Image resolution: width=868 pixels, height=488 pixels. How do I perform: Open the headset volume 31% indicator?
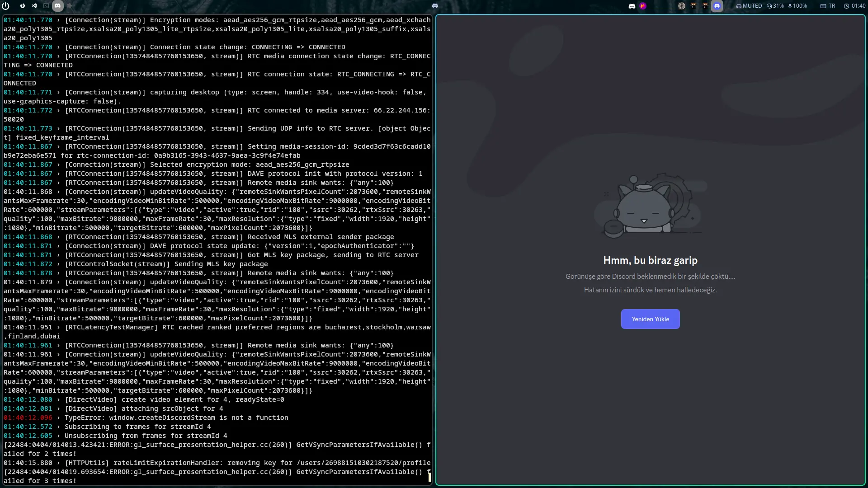[775, 6]
